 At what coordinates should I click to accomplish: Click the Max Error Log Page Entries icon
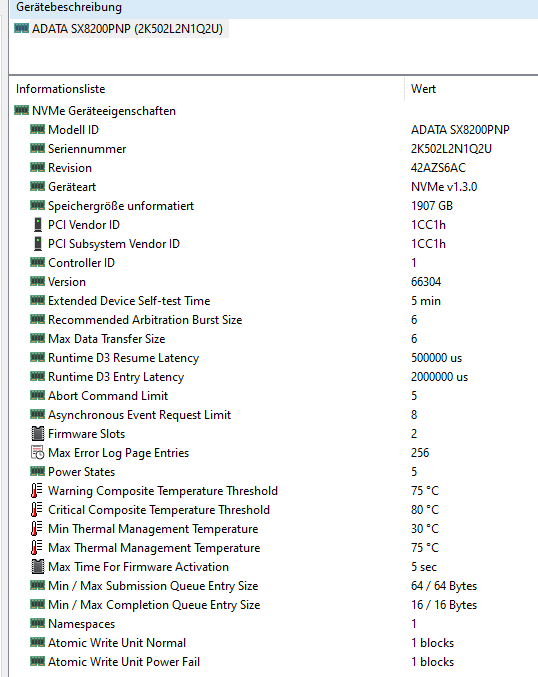coord(38,452)
